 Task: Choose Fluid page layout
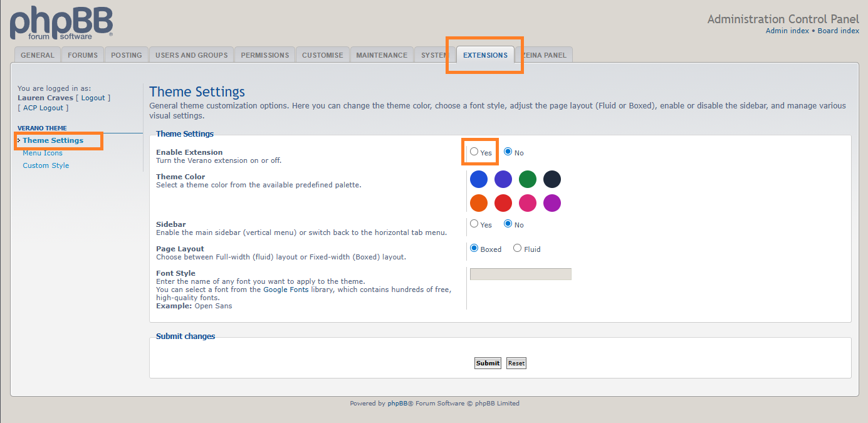click(518, 248)
